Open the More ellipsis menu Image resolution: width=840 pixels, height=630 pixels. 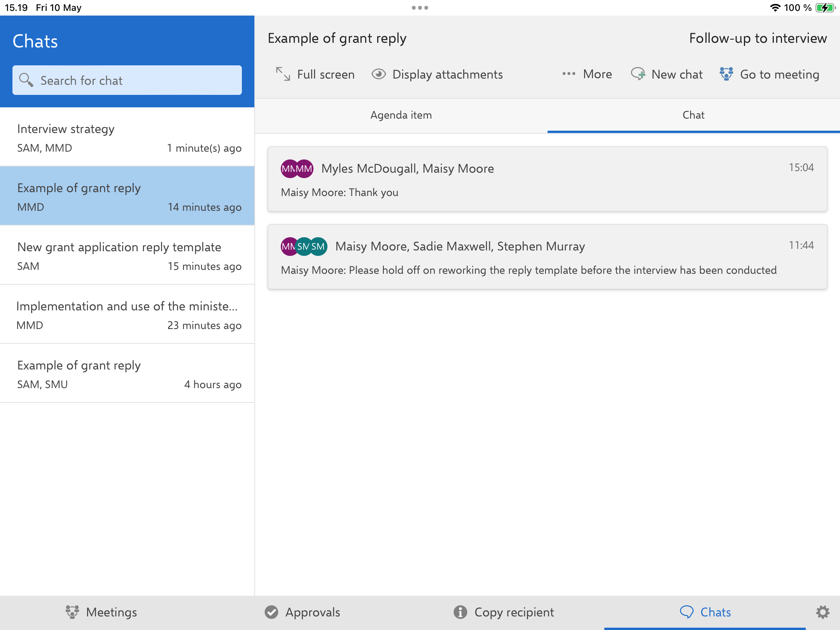[x=569, y=74]
